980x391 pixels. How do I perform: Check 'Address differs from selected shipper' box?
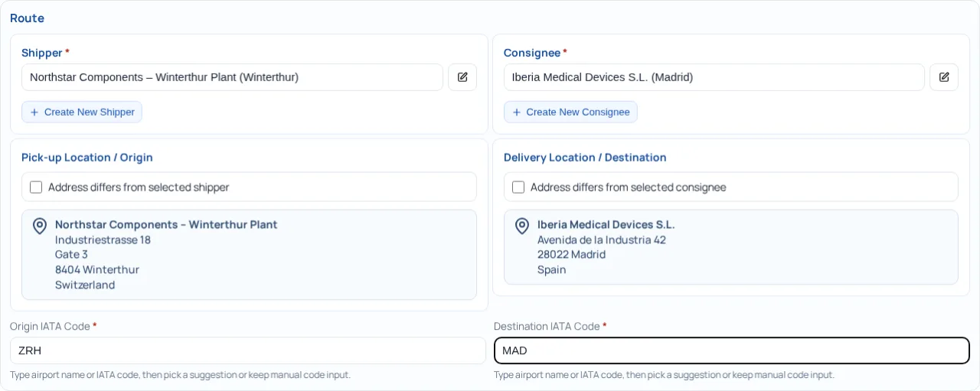pyautogui.click(x=36, y=187)
